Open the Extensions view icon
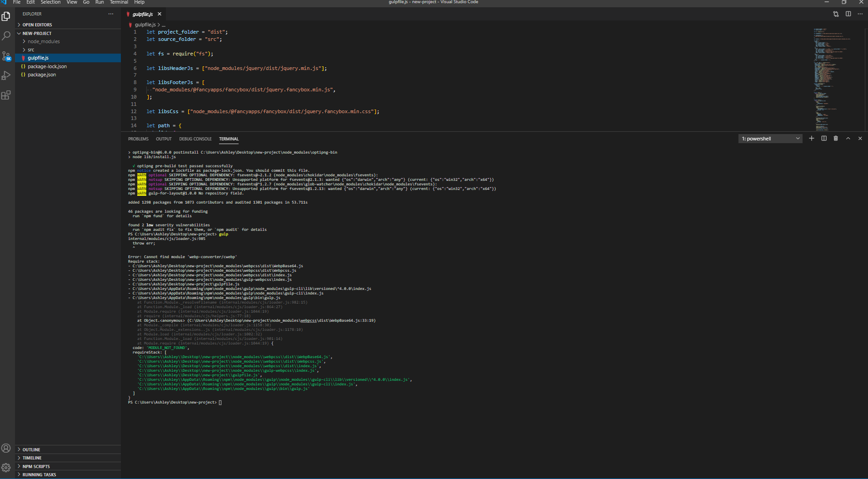The height and width of the screenshot is (479, 868). click(x=6, y=95)
